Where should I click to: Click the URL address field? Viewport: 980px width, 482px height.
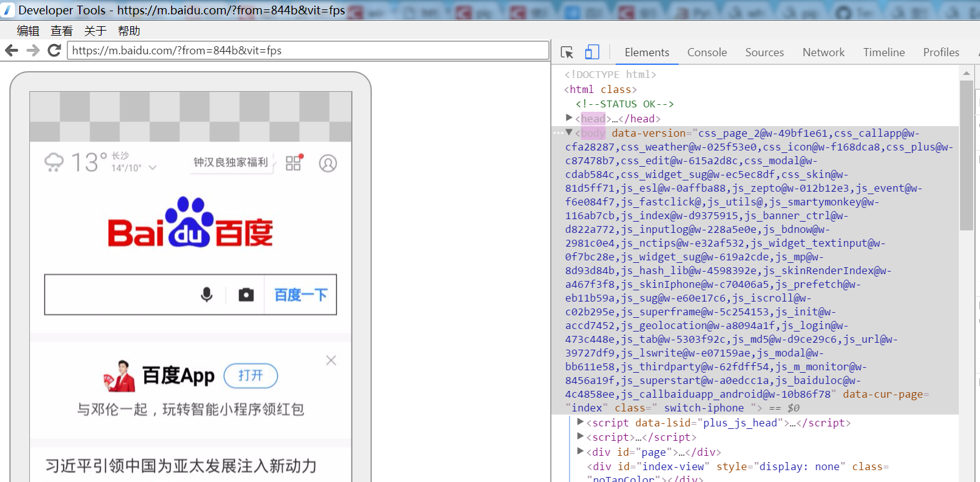[308, 51]
